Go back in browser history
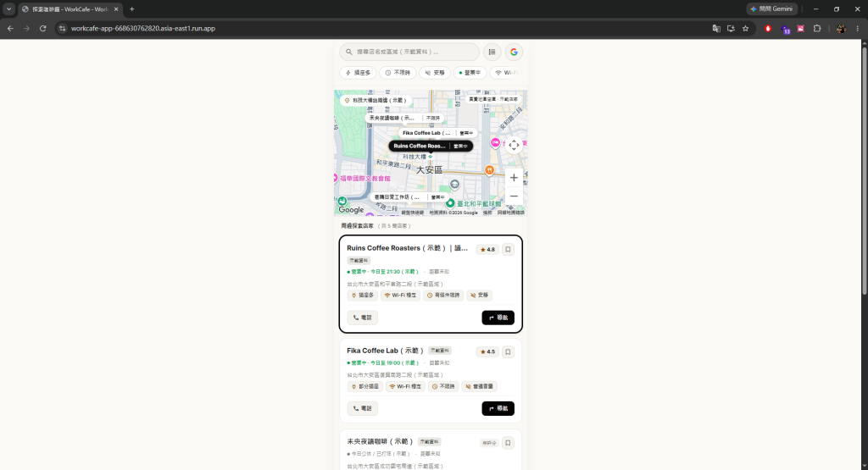 pyautogui.click(x=10, y=28)
